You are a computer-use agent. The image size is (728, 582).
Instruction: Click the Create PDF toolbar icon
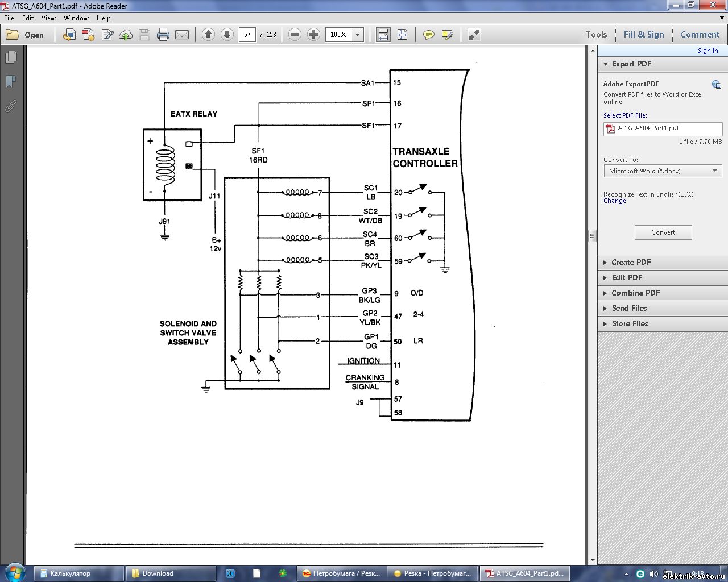(88, 35)
